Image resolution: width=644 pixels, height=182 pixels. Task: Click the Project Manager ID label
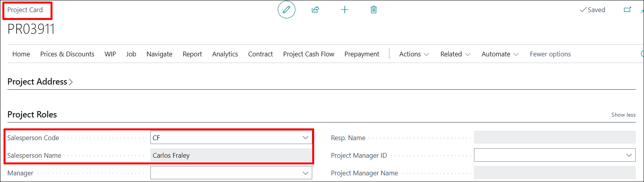(359, 155)
